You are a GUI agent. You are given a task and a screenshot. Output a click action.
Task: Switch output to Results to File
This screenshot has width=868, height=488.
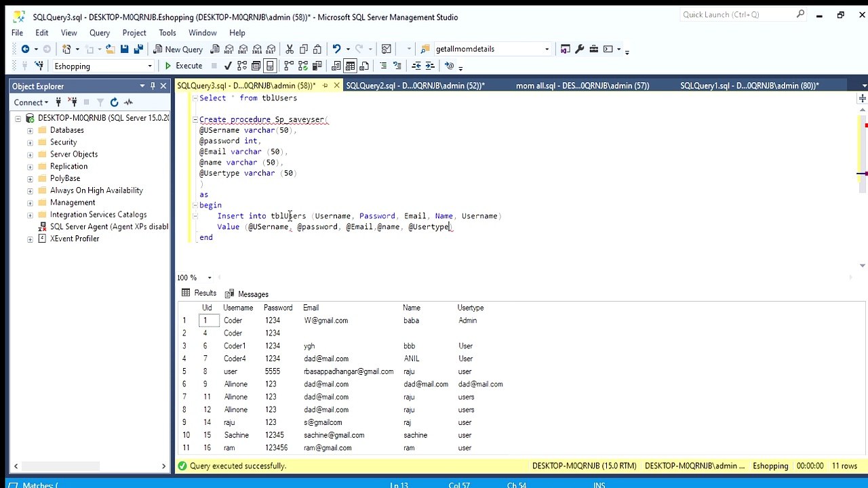[x=364, y=66]
